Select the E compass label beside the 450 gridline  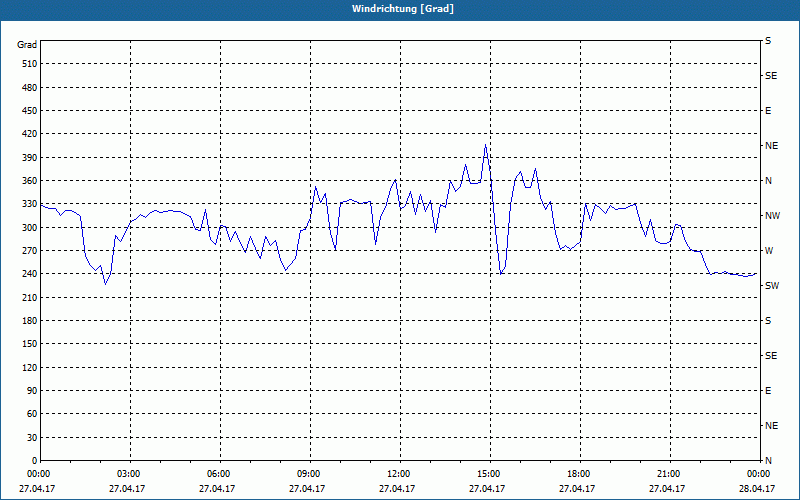(768, 111)
